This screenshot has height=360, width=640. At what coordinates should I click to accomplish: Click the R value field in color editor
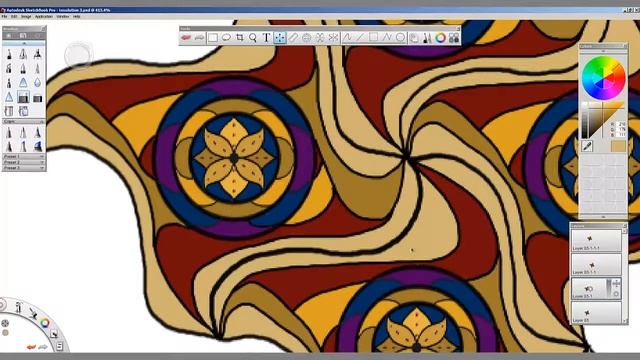click(622, 124)
